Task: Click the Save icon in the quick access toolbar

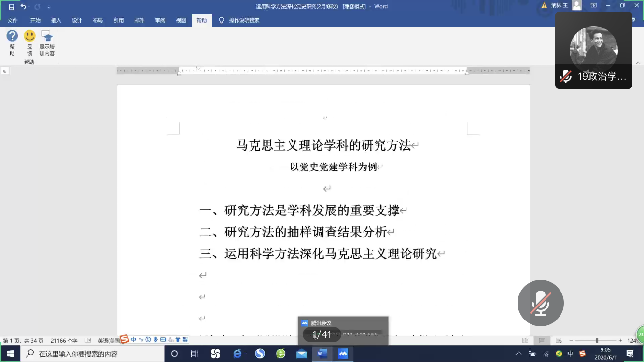Action: tap(11, 7)
